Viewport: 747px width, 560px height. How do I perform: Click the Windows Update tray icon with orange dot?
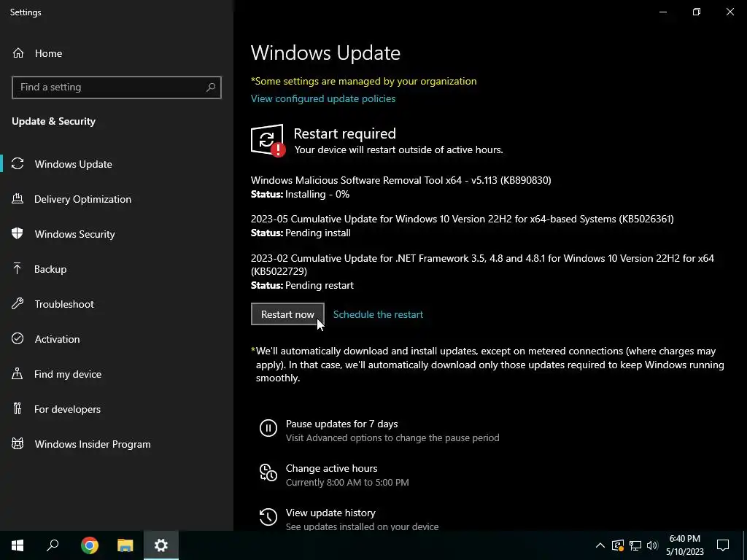coord(618,545)
